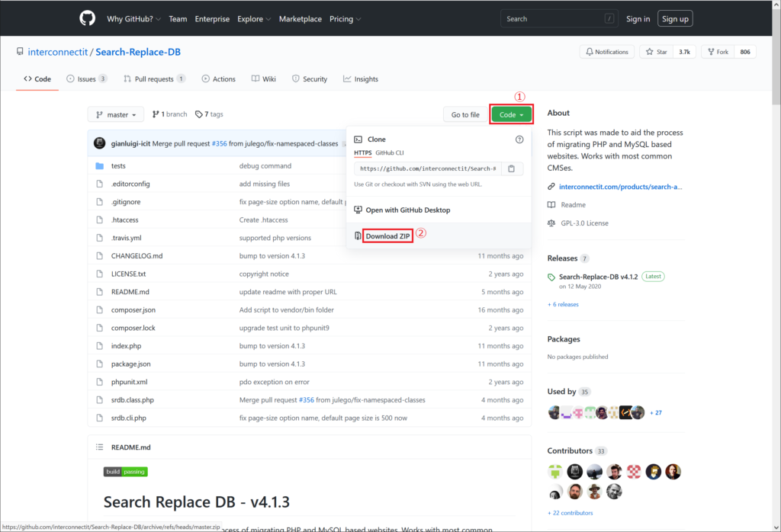Click the 1 branch link
The height and width of the screenshot is (532, 781).
169,114
